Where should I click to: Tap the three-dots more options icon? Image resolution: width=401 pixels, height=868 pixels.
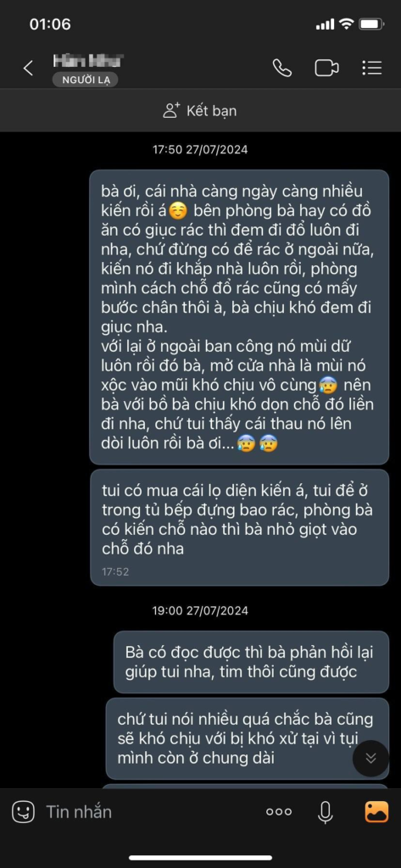click(279, 811)
